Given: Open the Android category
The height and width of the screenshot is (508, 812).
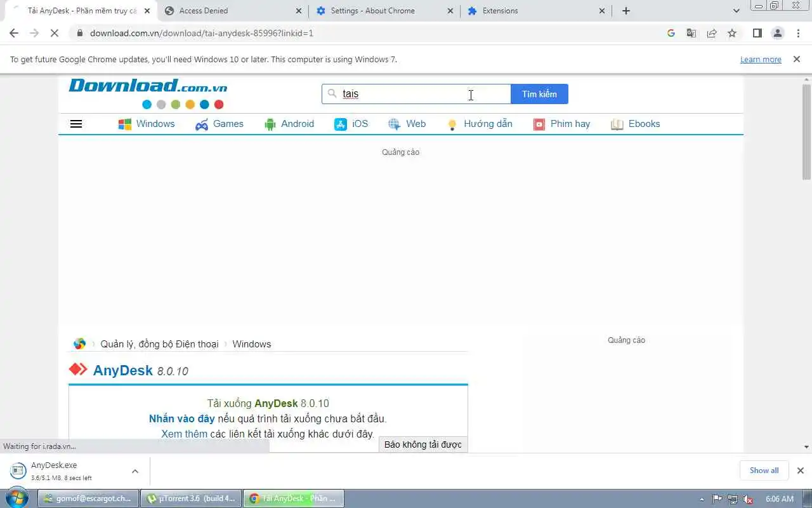Looking at the screenshot, I should tap(289, 124).
